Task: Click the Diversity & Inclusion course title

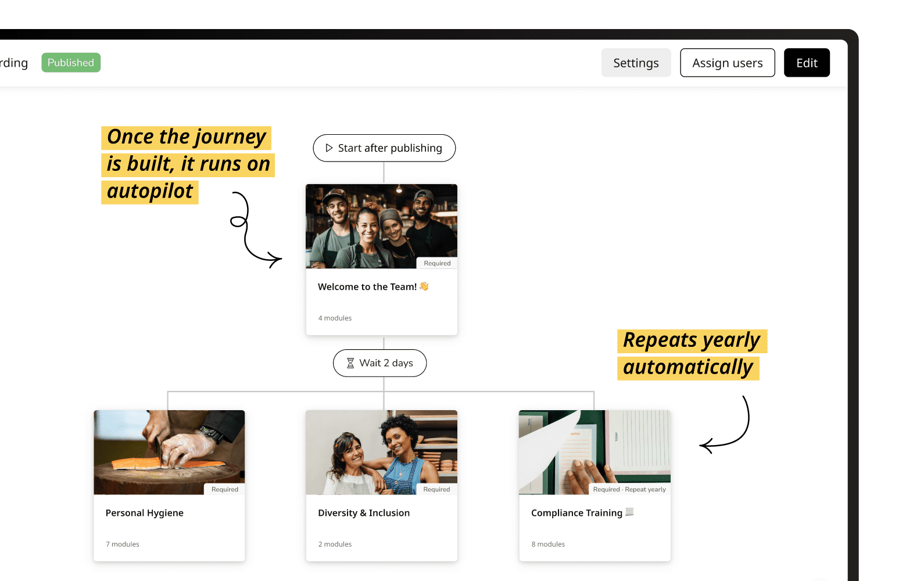Action: (x=364, y=513)
